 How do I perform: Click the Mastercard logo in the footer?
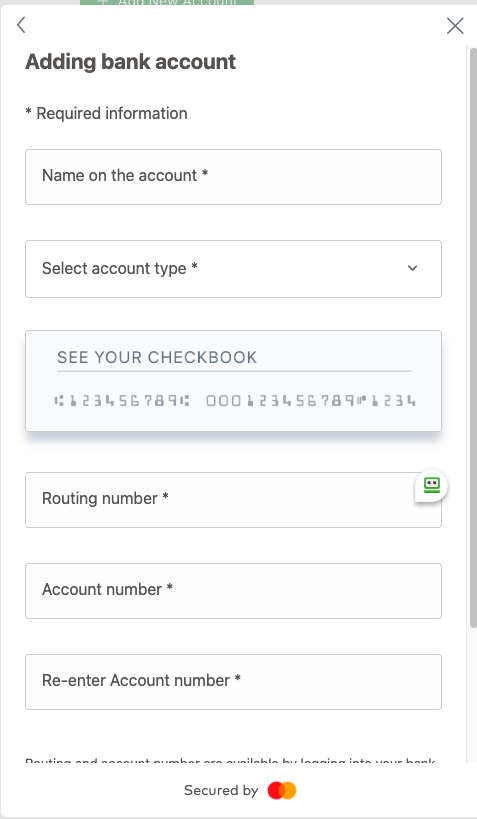pos(282,790)
